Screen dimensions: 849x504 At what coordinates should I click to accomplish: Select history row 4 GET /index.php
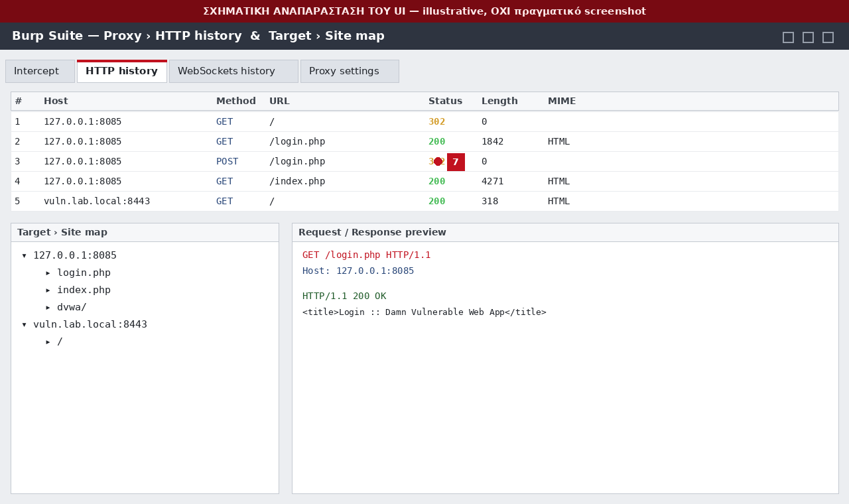click(424, 182)
